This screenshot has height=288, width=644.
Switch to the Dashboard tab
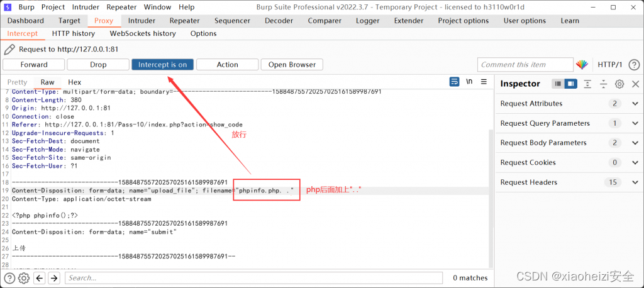(x=25, y=21)
